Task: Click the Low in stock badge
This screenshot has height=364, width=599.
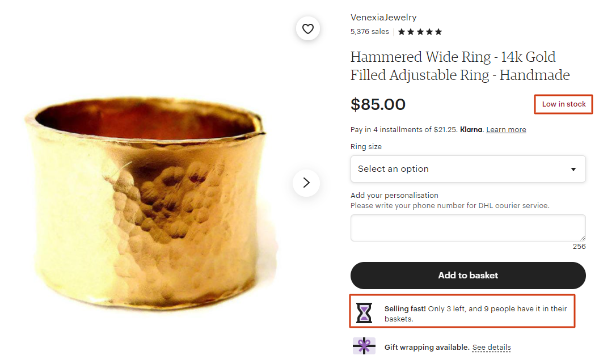Action: pos(563,104)
